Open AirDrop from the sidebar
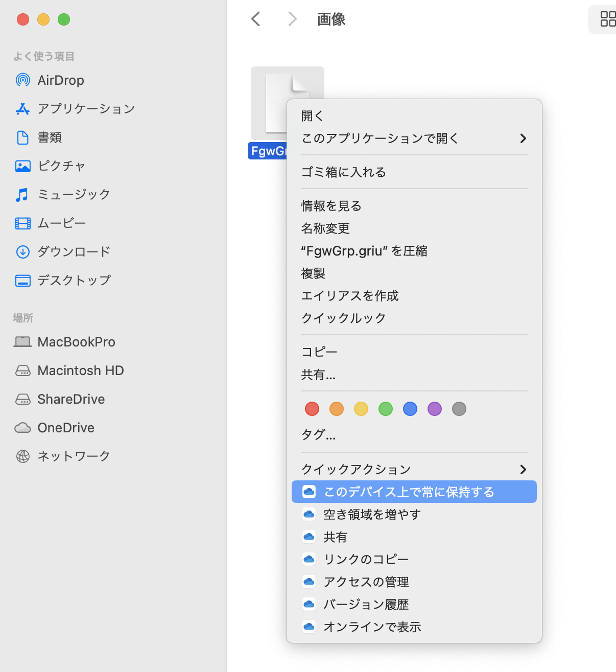The height and width of the screenshot is (672, 616). 60,80
